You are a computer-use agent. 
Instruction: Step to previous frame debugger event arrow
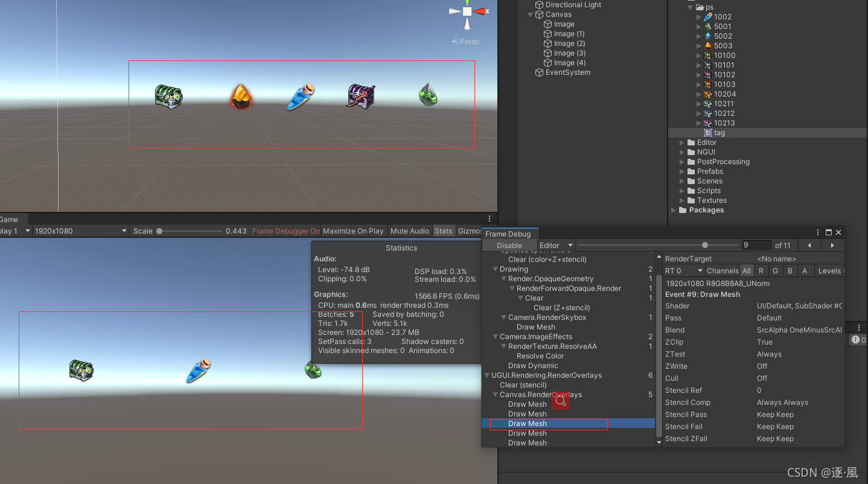pyautogui.click(x=809, y=245)
